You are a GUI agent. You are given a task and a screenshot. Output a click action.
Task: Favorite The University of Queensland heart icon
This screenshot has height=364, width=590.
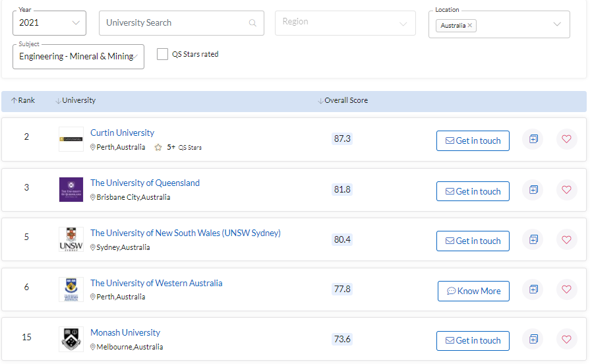pyautogui.click(x=567, y=190)
